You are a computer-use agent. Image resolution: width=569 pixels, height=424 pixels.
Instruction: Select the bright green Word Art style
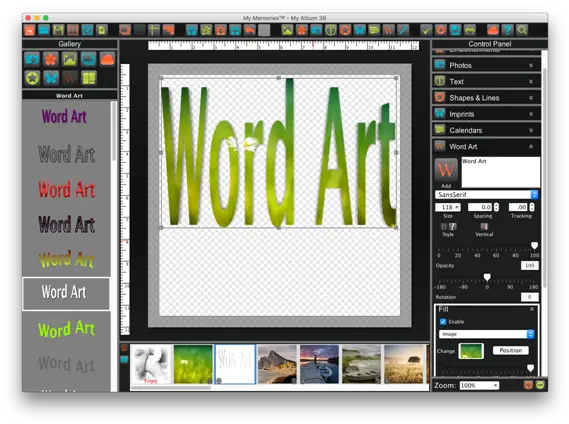(x=66, y=329)
